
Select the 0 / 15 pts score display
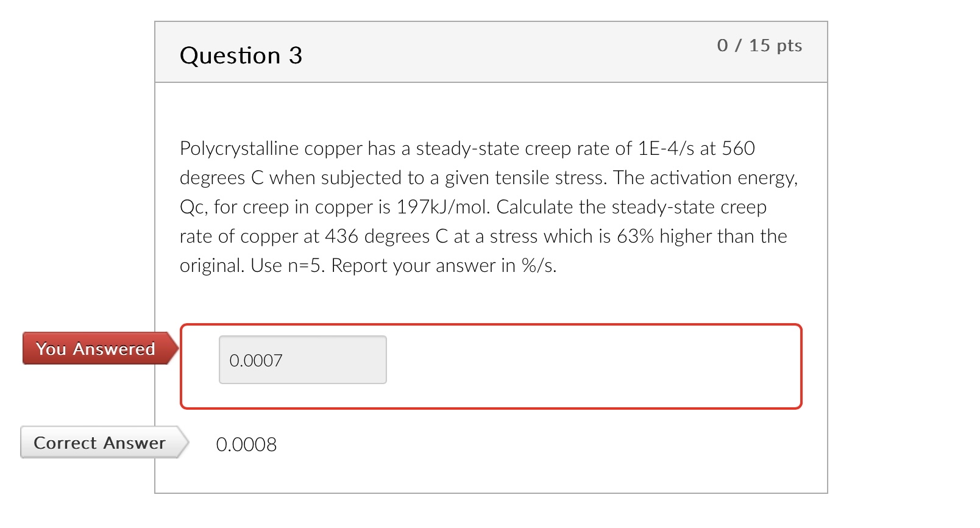click(760, 45)
